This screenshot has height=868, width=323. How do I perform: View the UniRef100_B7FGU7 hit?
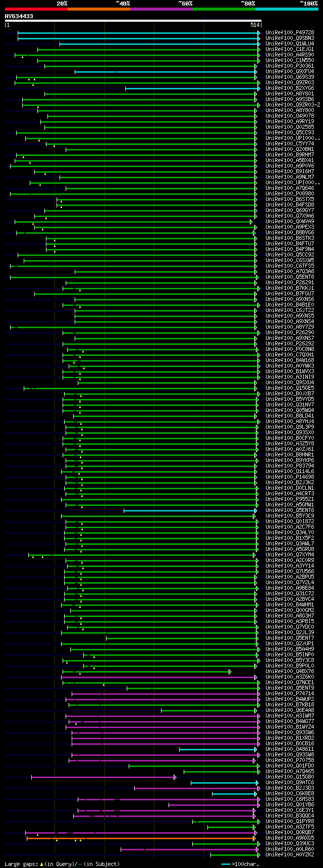click(290, 293)
